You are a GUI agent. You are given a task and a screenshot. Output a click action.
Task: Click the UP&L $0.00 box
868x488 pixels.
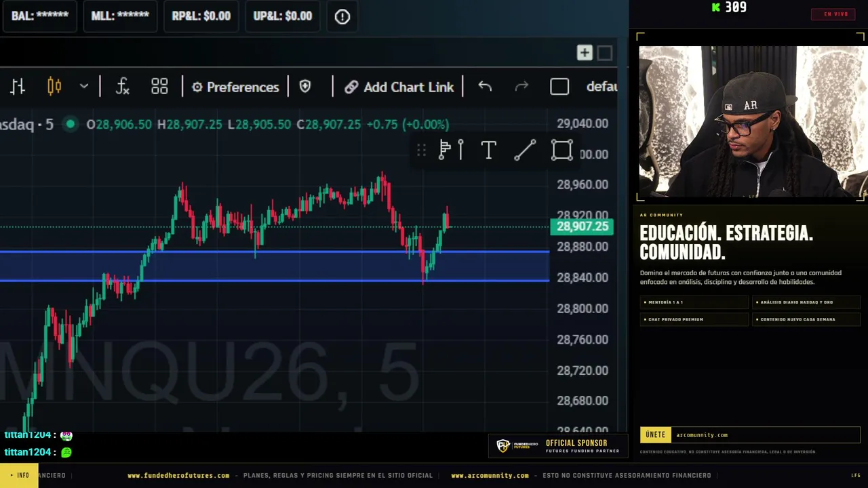283,16
